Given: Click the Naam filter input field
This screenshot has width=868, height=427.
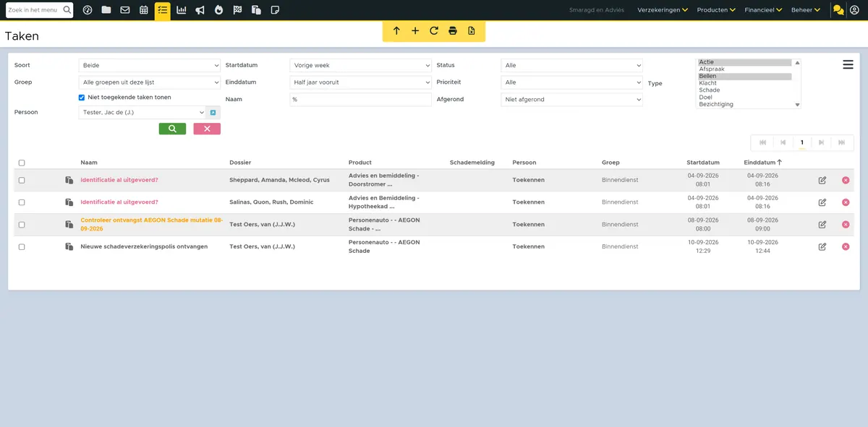Looking at the screenshot, I should [360, 100].
